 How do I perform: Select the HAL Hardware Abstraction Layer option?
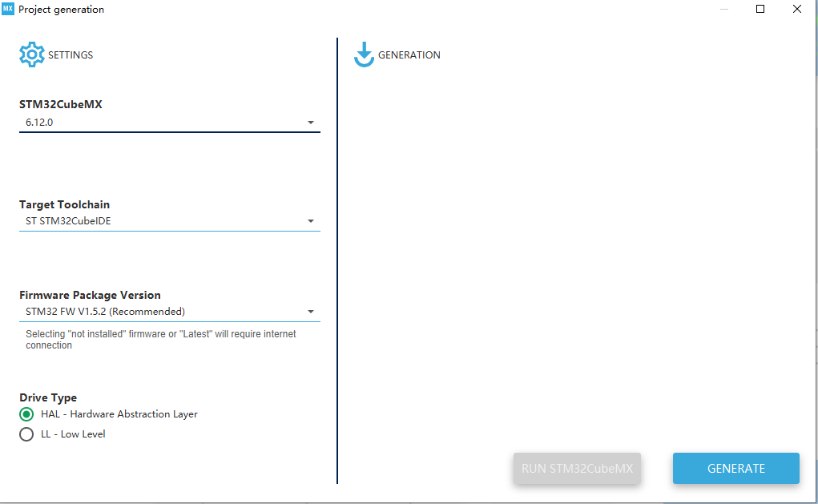pos(26,414)
